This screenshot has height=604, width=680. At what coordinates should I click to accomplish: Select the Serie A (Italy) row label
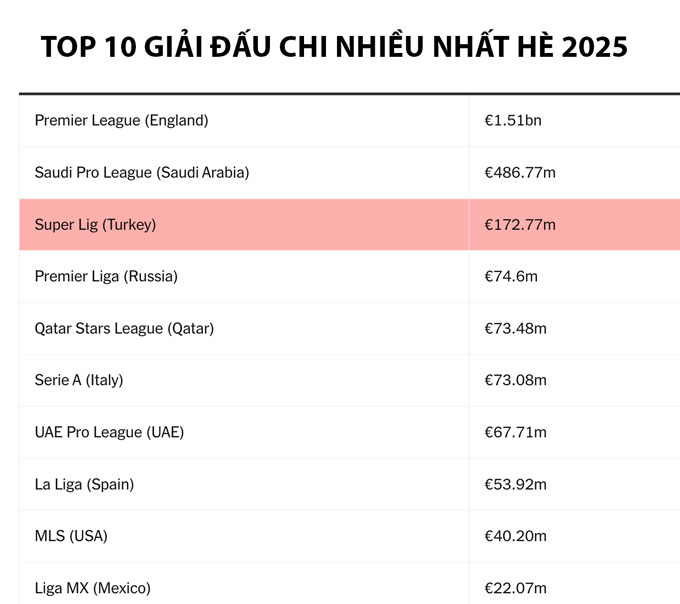[79, 380]
